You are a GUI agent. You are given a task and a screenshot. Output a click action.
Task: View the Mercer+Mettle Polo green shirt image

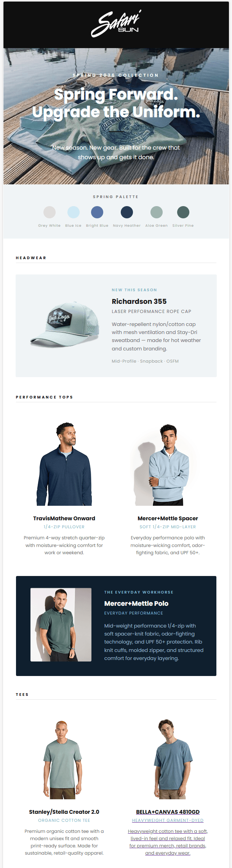tap(61, 625)
